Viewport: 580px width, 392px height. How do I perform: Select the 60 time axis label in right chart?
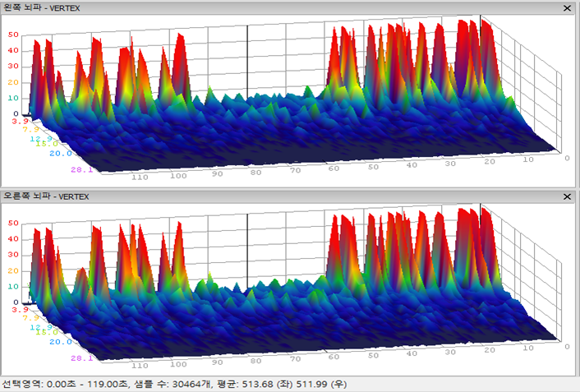pos(333,357)
